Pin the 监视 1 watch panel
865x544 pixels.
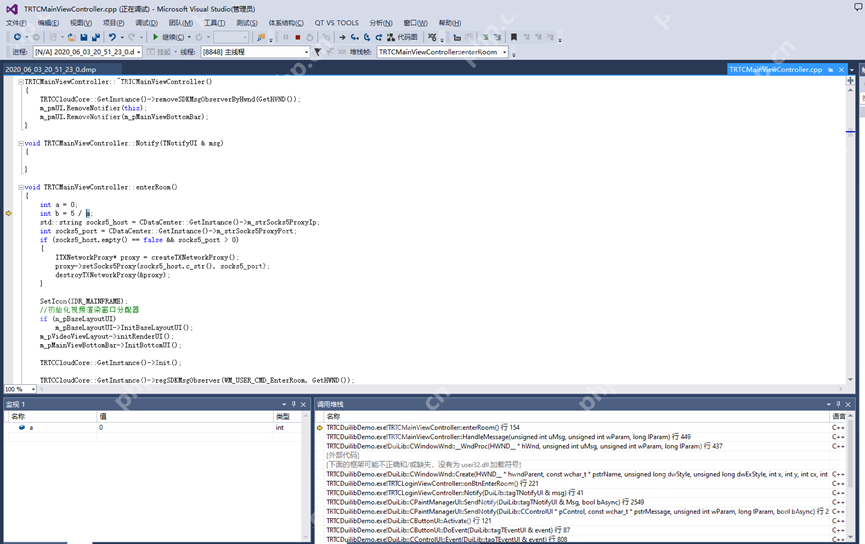click(293, 404)
